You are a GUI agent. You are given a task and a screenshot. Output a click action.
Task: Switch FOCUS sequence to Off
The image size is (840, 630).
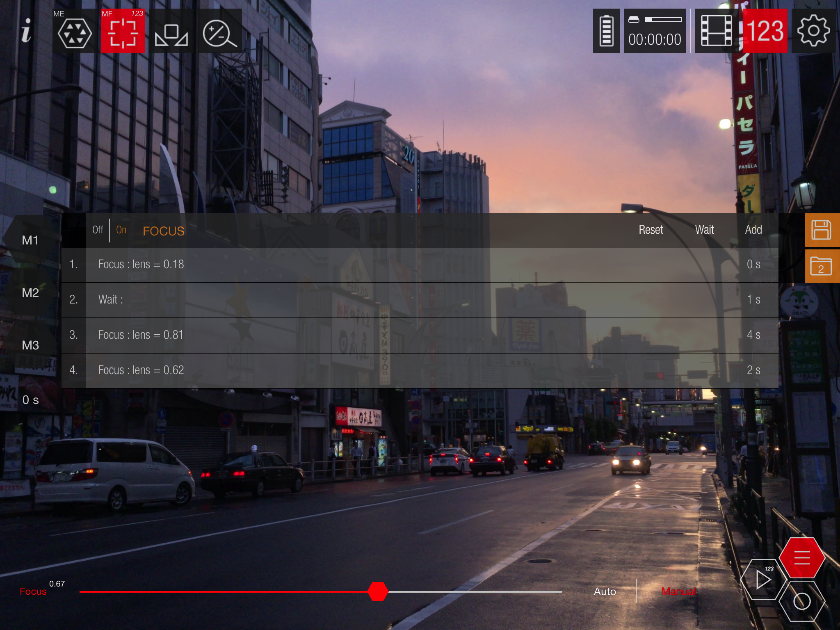98,230
